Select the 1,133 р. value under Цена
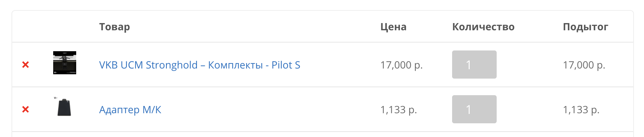This screenshot has height=137, width=644. (399, 110)
